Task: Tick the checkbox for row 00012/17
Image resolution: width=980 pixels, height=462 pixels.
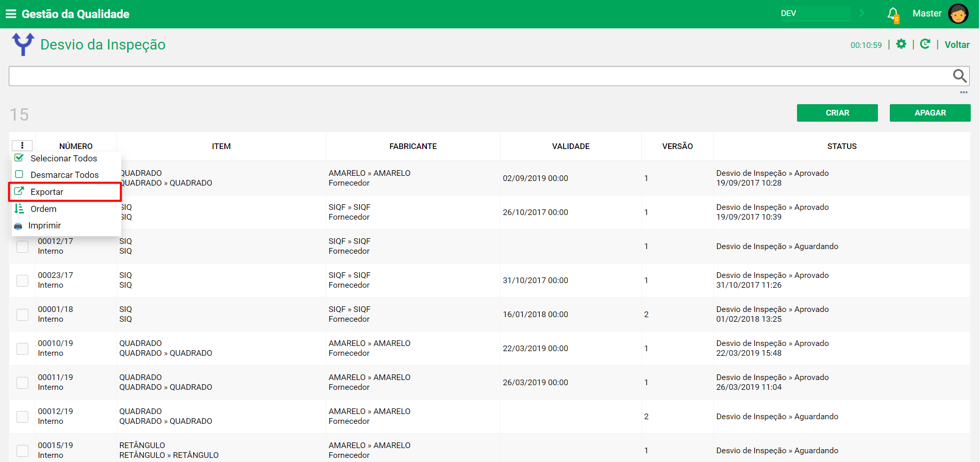Action: 23,246
